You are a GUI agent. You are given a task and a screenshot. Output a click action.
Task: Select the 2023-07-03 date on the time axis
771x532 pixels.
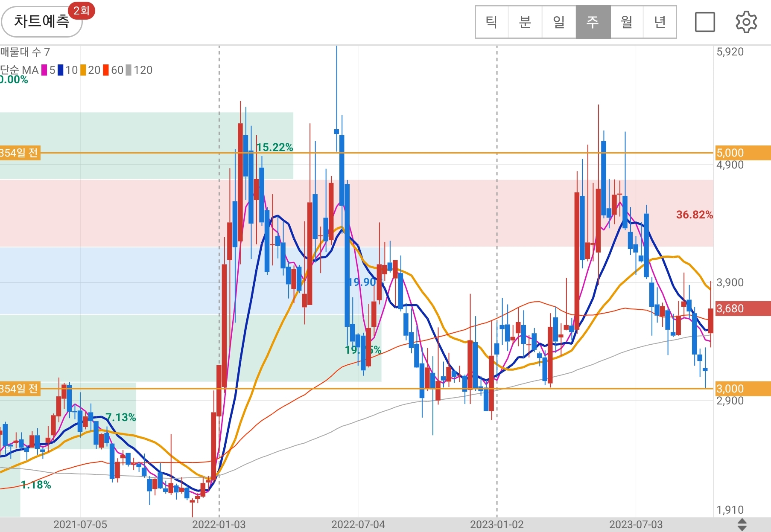(x=636, y=524)
